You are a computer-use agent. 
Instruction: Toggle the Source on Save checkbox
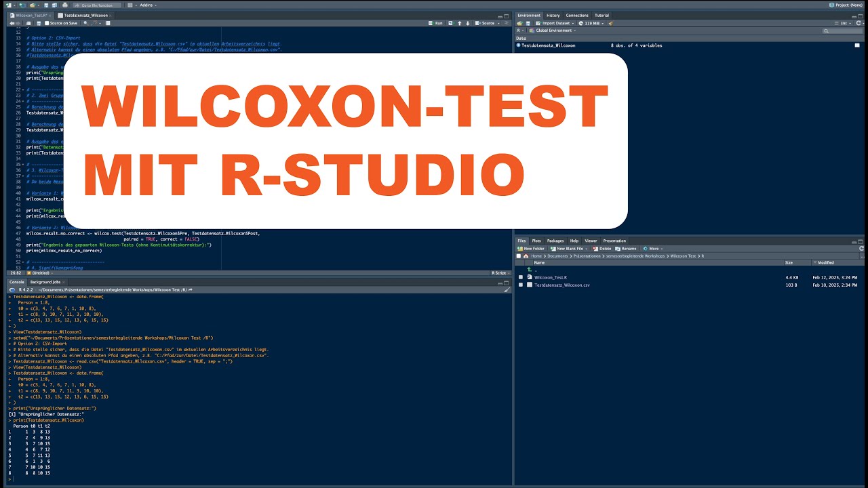tap(47, 23)
